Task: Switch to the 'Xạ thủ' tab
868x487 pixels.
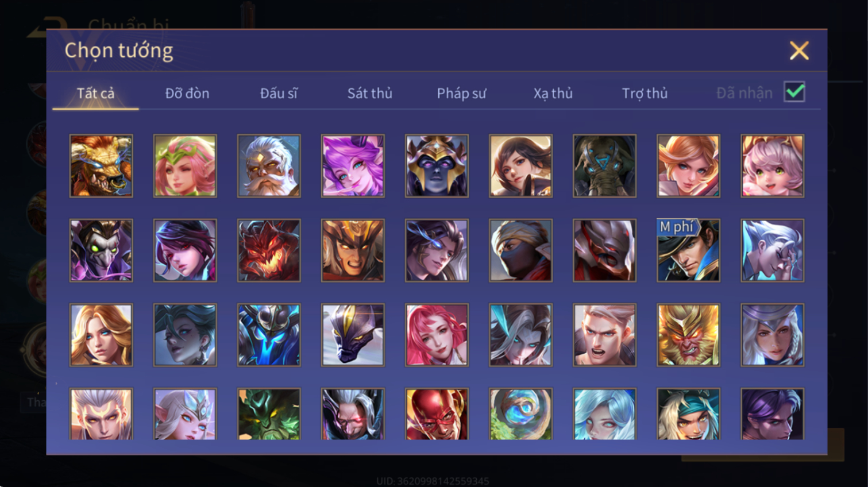Action: pyautogui.click(x=553, y=93)
